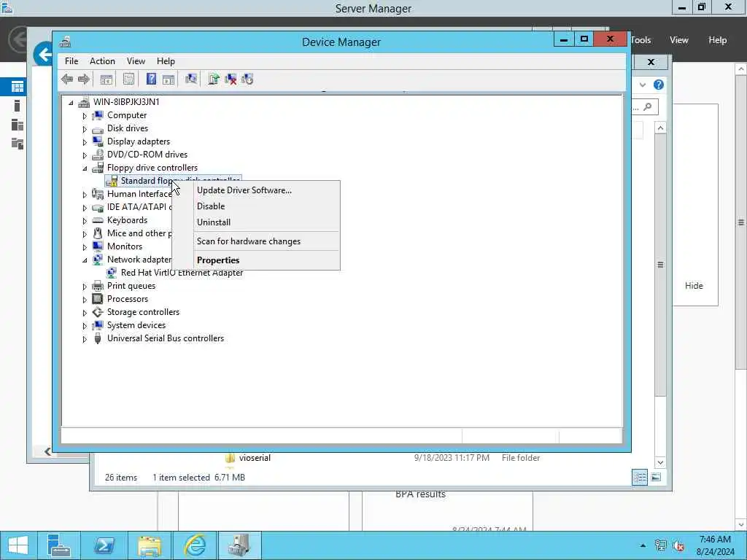Click the Server Manager taskbar icon
Viewport: 747px width, 560px height.
(58, 545)
